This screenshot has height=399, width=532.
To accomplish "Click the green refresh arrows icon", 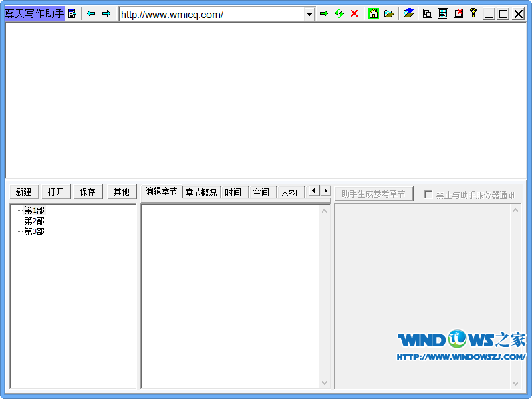I will pos(339,13).
